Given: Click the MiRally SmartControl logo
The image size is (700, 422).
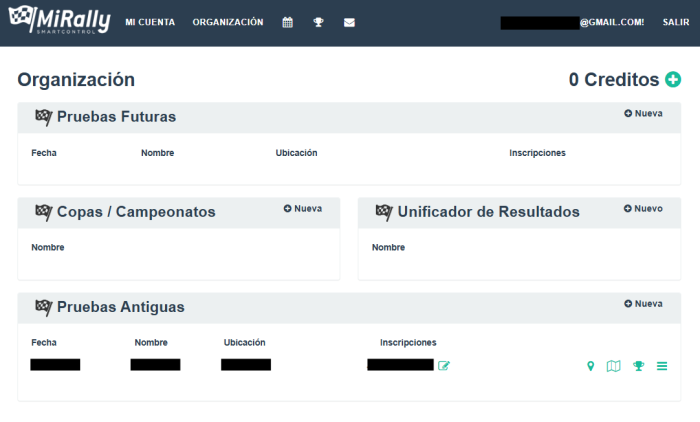Looking at the screenshot, I should click(x=58, y=22).
